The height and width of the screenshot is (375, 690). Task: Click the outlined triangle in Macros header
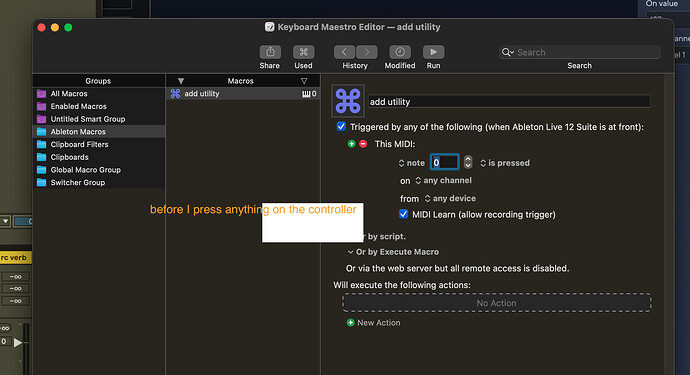tap(304, 81)
